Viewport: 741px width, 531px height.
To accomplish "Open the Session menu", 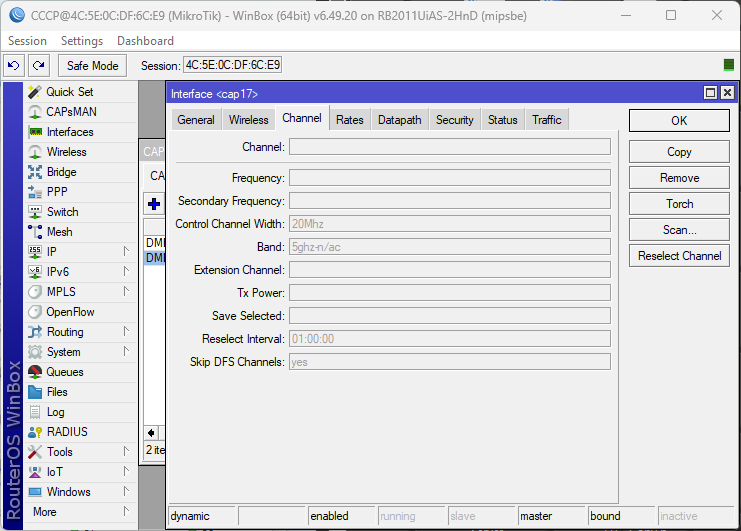I will tap(27, 41).
